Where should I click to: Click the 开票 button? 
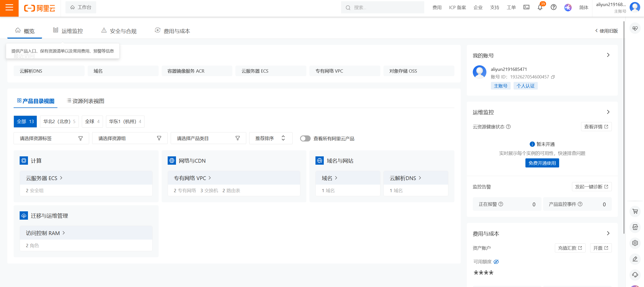[601, 248]
